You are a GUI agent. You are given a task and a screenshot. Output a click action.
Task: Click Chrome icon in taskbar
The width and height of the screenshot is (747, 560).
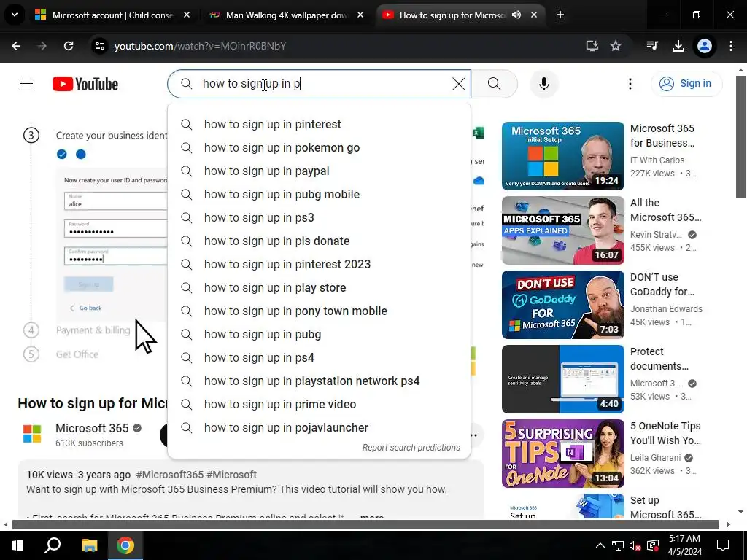[x=125, y=545]
